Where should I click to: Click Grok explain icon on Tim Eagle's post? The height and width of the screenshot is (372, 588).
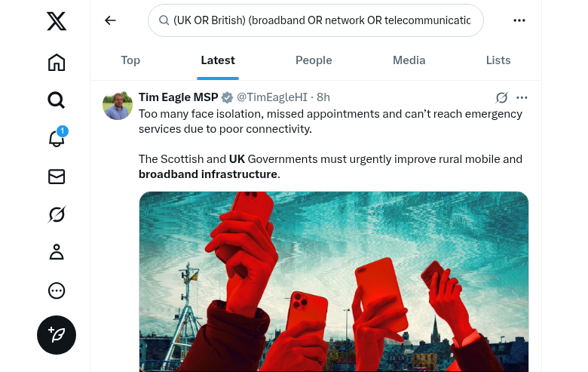tap(501, 97)
